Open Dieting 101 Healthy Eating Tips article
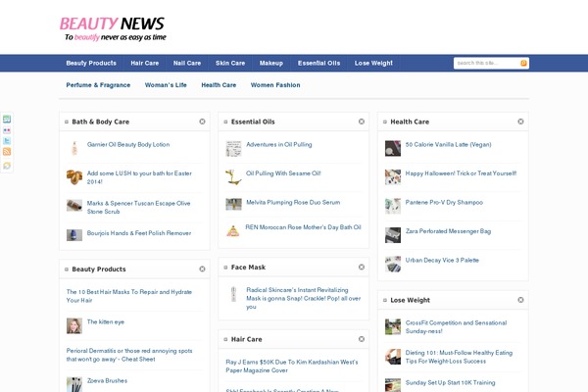This screenshot has width=588, height=392. (x=459, y=357)
